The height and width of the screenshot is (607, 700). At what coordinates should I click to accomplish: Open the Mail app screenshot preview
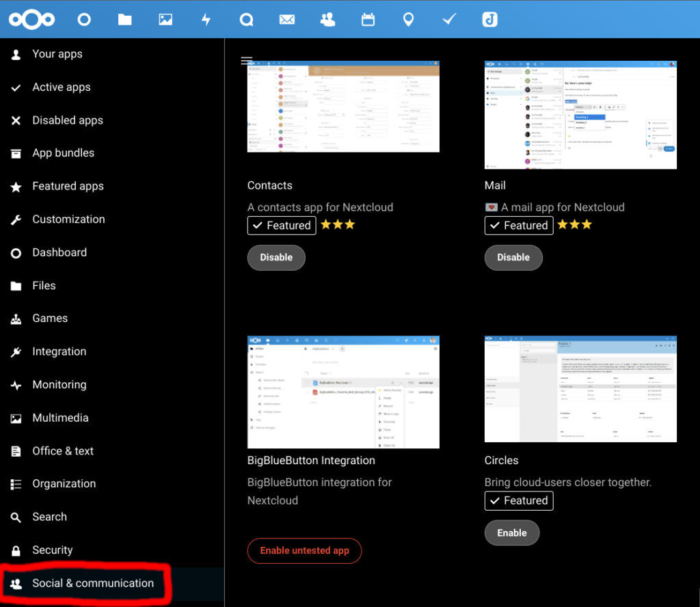click(580, 115)
